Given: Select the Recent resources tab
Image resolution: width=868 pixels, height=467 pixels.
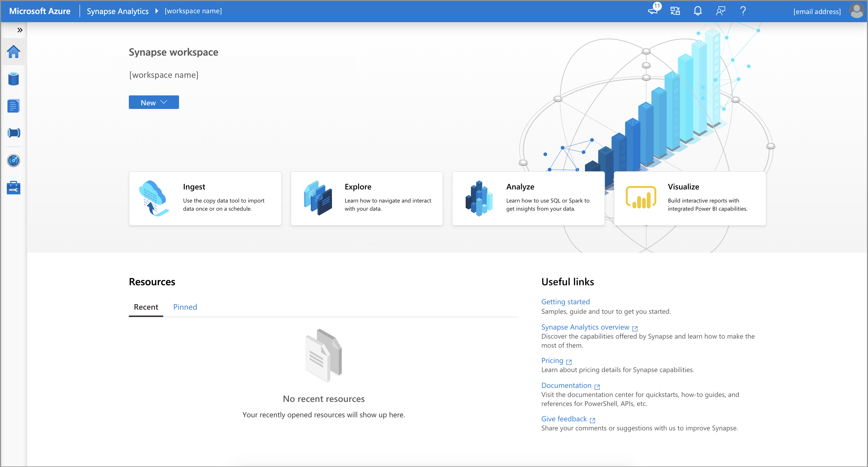Looking at the screenshot, I should [x=145, y=306].
